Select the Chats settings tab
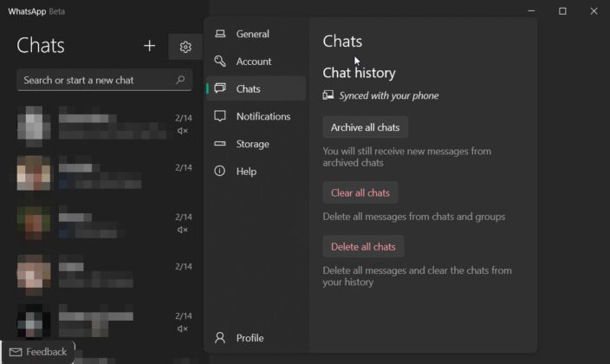This screenshot has width=610, height=364. click(x=248, y=88)
